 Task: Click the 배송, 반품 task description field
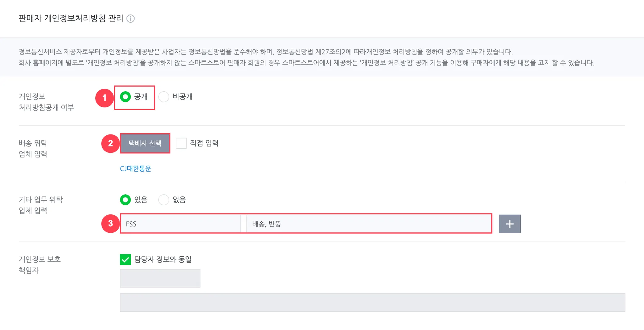(x=369, y=224)
